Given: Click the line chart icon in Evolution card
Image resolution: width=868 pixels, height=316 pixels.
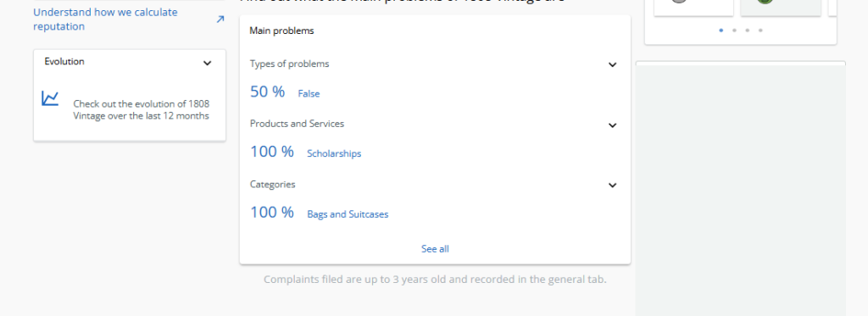Looking at the screenshot, I should 50,98.
